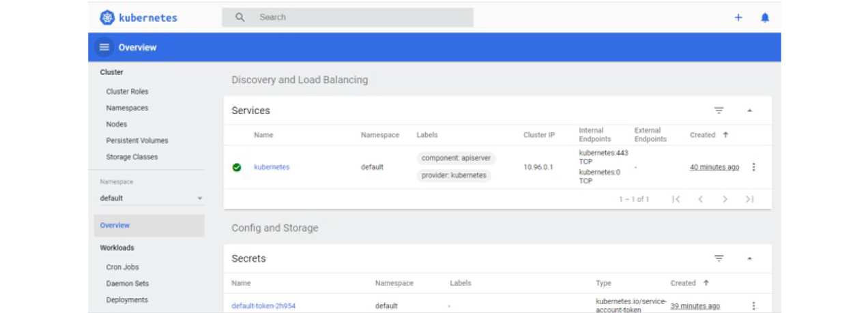Click the Services Name column header

click(263, 135)
